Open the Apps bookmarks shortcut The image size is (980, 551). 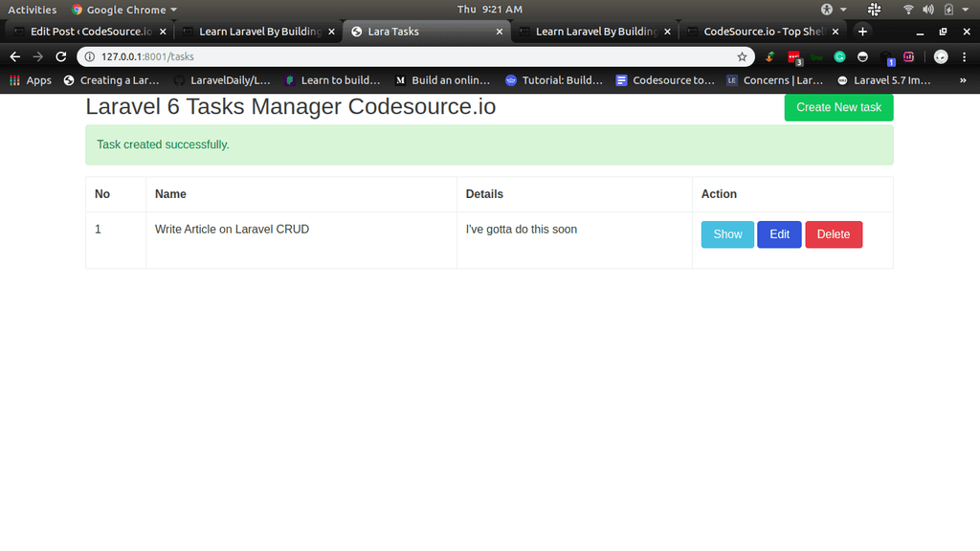coord(30,80)
